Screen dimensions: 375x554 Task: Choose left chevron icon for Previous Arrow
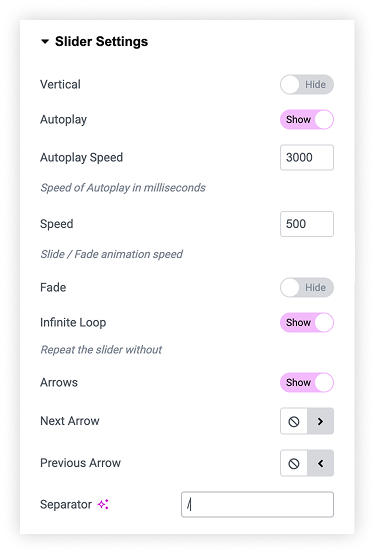(x=320, y=463)
